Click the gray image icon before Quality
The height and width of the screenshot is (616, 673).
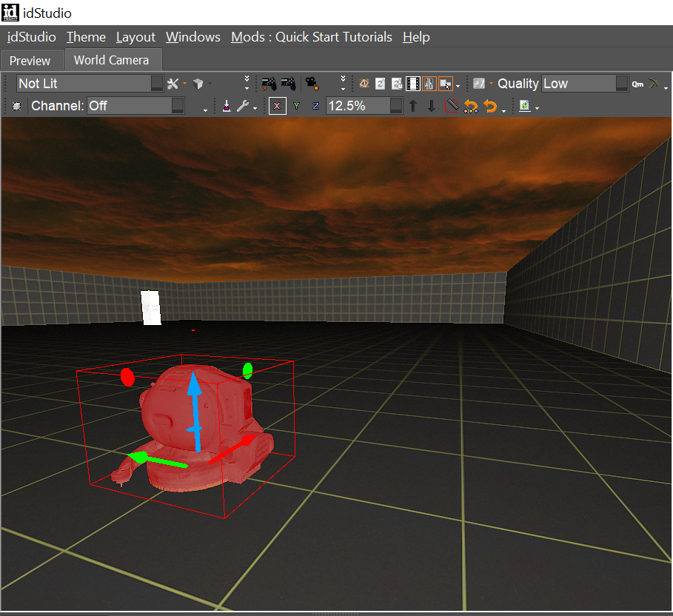click(478, 83)
